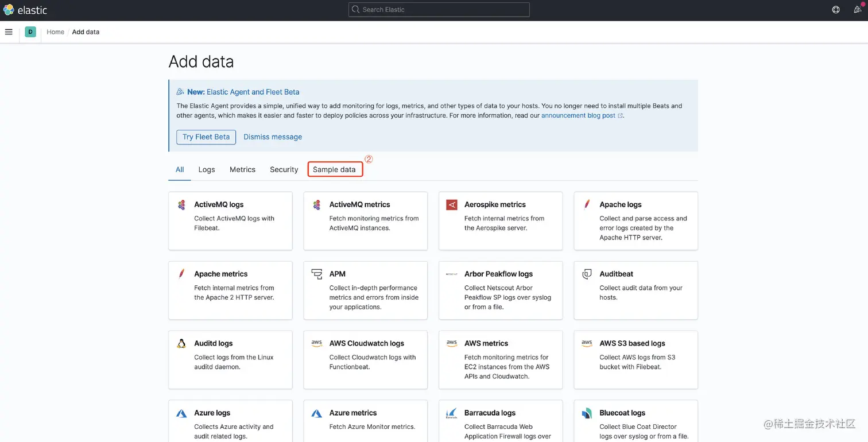
Task: Click the AWS Cloudwatch logs icon
Action: coord(317,344)
